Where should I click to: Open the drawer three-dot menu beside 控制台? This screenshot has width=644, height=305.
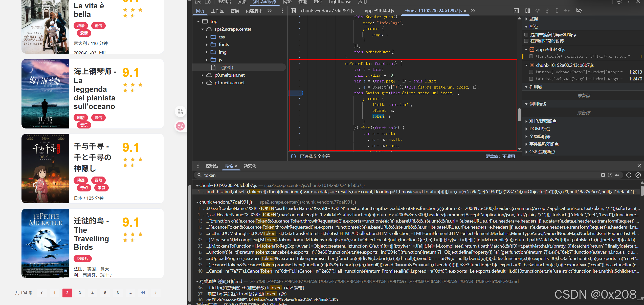click(x=198, y=166)
